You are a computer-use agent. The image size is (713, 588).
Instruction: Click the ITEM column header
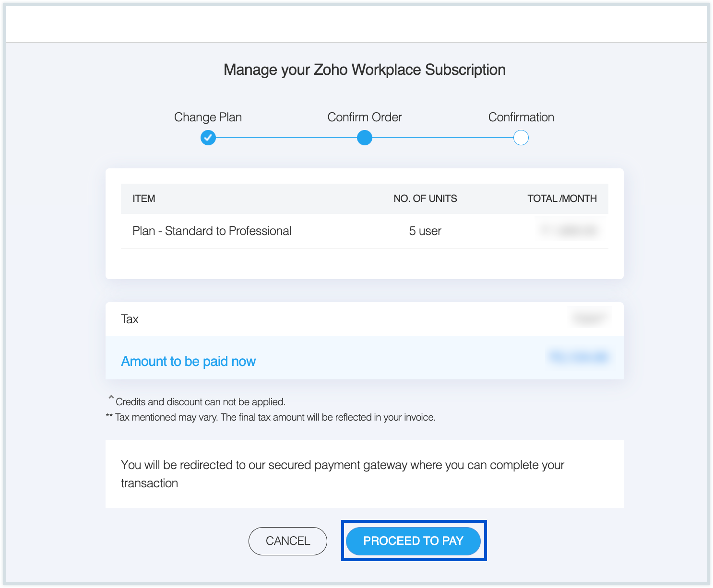click(x=144, y=199)
